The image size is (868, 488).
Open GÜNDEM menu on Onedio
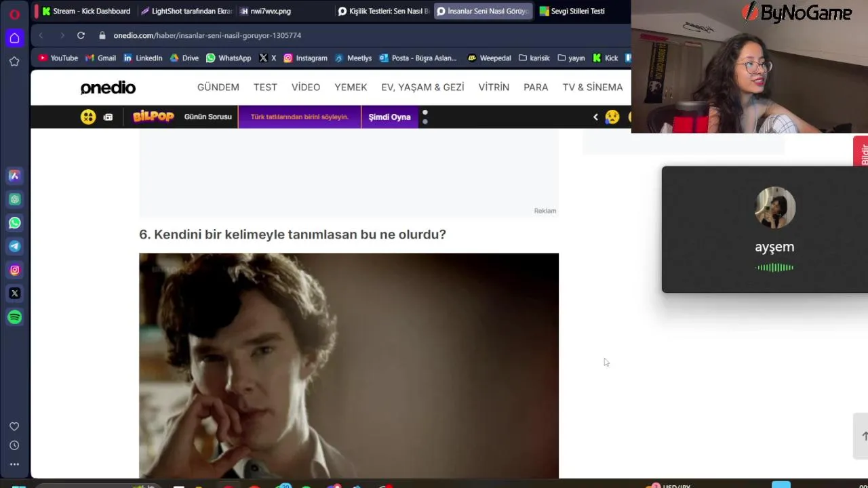click(x=218, y=87)
